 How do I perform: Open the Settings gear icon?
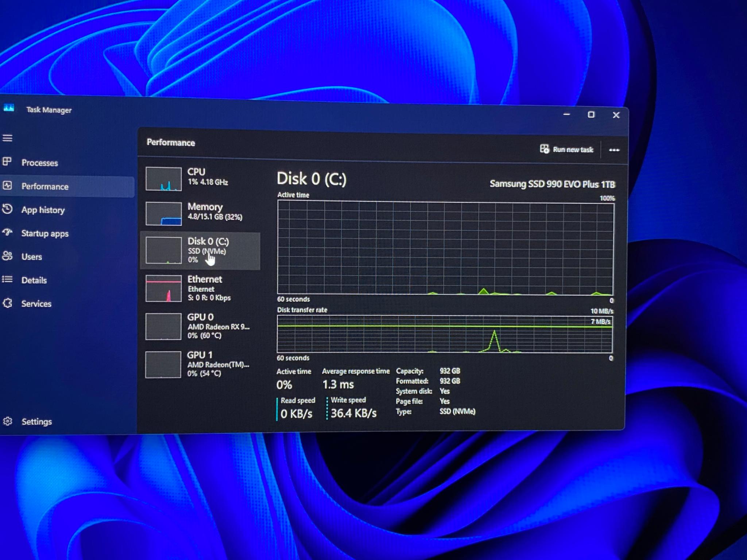pyautogui.click(x=8, y=421)
